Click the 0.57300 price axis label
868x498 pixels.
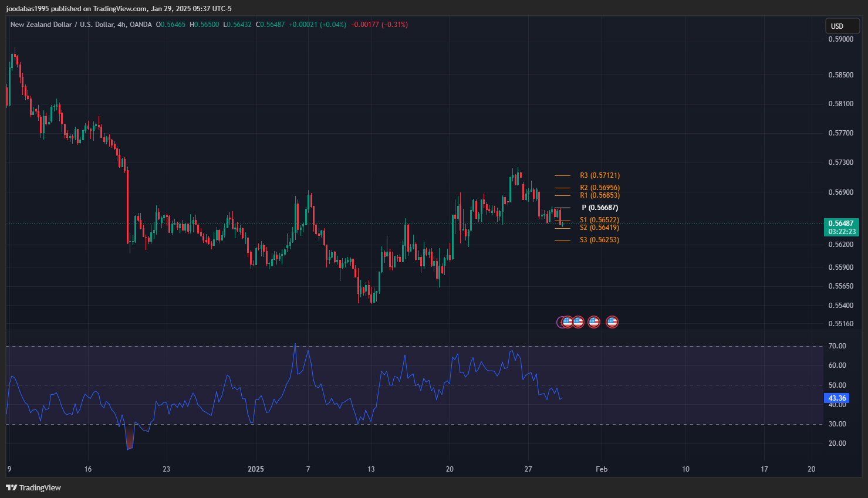click(x=841, y=162)
